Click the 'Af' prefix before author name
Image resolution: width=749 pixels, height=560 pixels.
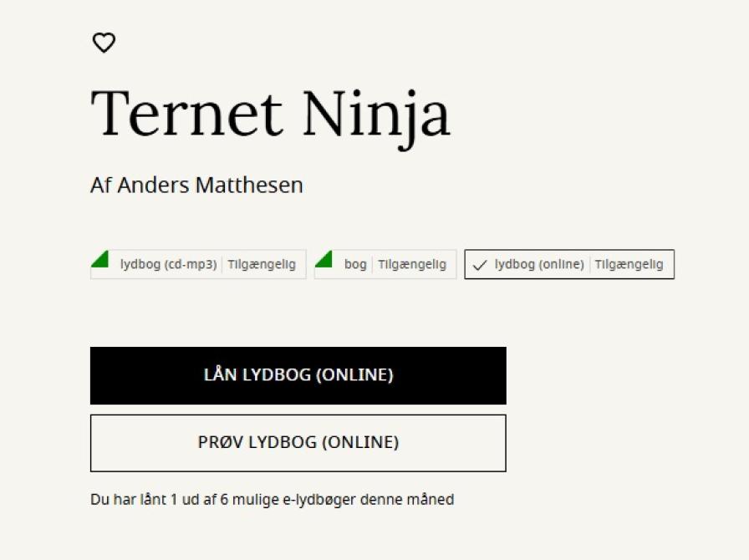point(101,186)
